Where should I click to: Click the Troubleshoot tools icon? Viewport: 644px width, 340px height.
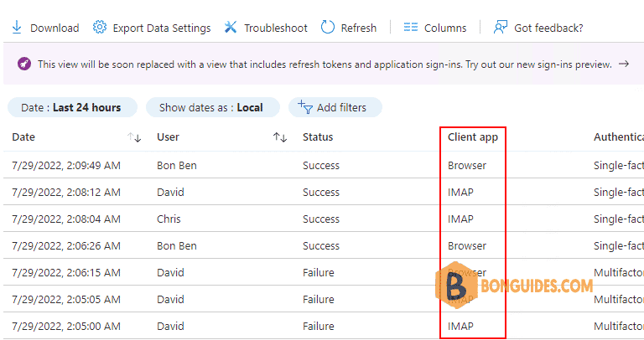coord(231,28)
